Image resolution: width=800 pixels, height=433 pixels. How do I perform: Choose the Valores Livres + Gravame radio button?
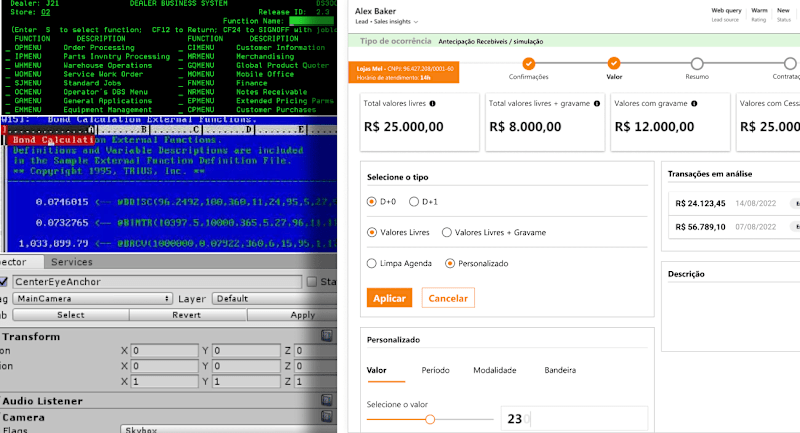(446, 233)
